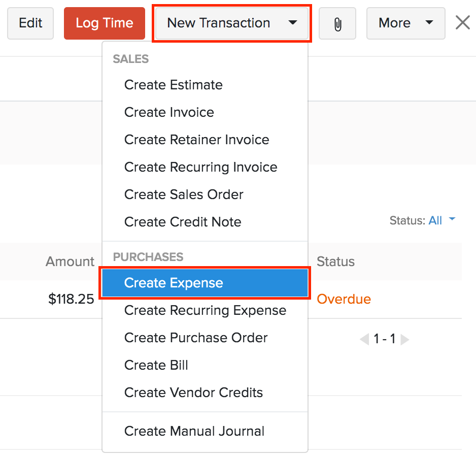Select Create Invoice

pyautogui.click(x=169, y=112)
